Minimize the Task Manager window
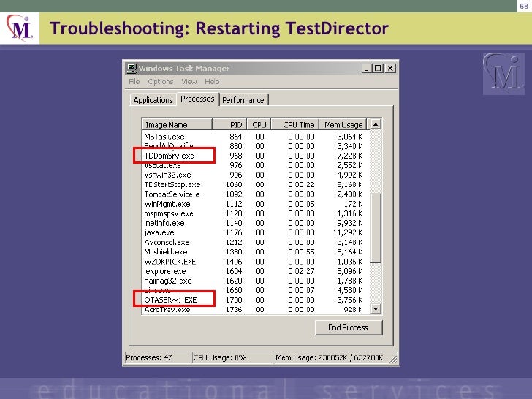Image resolution: width=532 pixels, height=399 pixels. (366, 68)
